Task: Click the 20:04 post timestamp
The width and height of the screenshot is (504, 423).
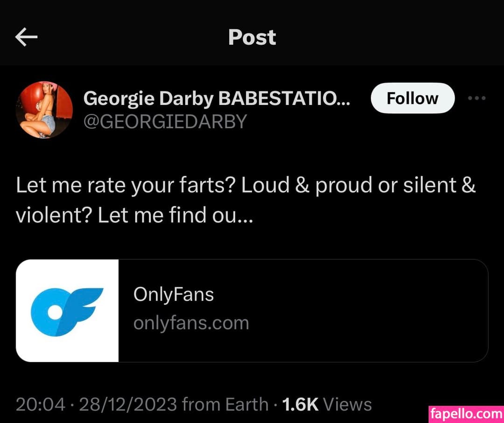Action: click(40, 404)
